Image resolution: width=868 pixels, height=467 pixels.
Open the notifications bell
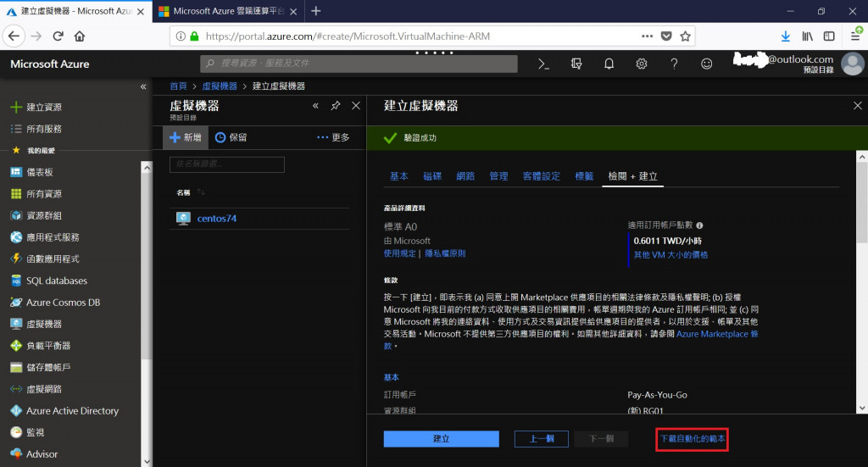coord(609,64)
